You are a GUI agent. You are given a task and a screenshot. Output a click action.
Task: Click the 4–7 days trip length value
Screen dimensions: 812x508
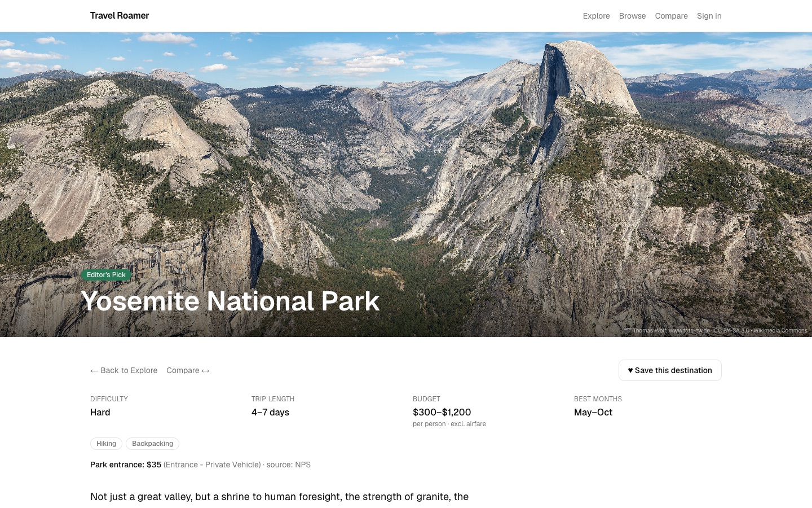(x=270, y=412)
